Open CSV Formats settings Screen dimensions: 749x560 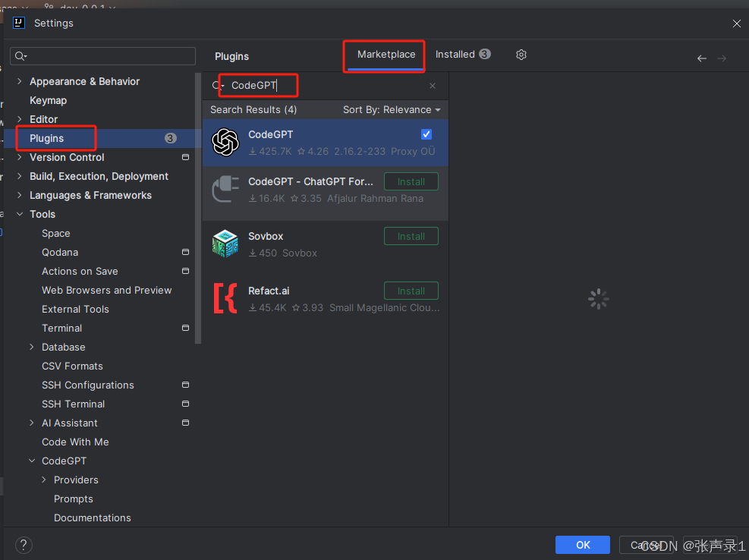pos(72,366)
